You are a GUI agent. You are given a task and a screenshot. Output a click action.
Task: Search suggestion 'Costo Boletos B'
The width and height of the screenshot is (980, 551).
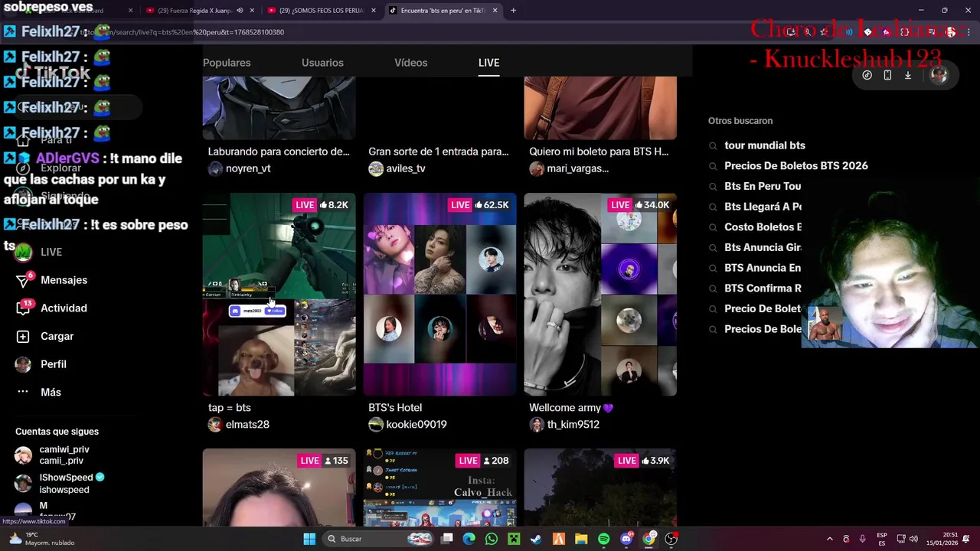(763, 227)
